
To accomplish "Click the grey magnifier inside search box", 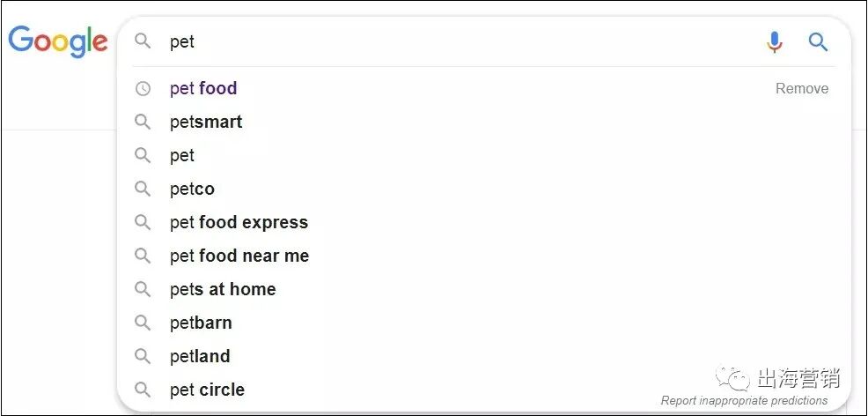I will click(143, 41).
